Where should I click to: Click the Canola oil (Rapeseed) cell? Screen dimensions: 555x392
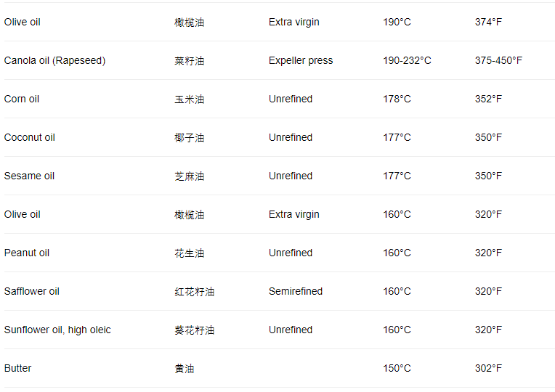(x=54, y=60)
